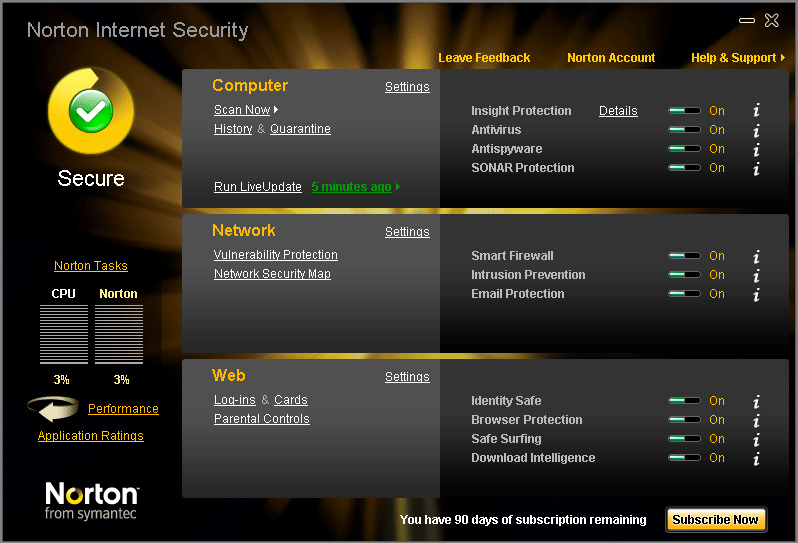798x543 pixels.
Task: Open Web Settings
Action: [407, 377]
